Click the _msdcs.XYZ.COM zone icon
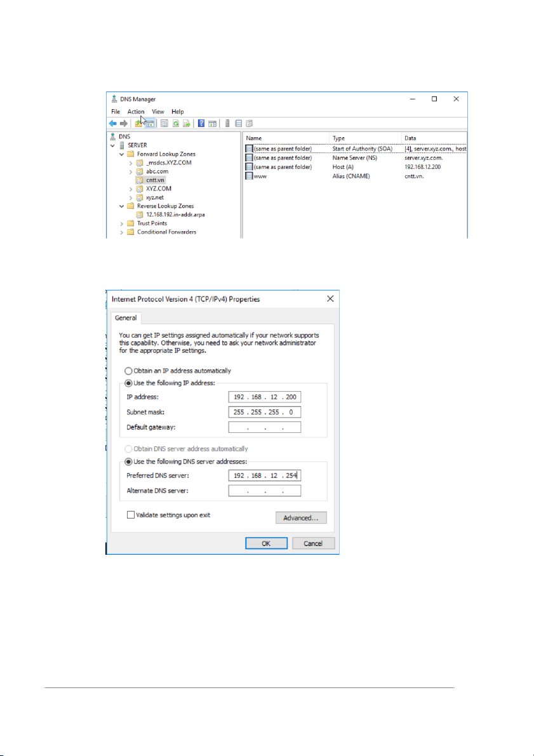This screenshot has width=534, height=756. pyautogui.click(x=140, y=162)
